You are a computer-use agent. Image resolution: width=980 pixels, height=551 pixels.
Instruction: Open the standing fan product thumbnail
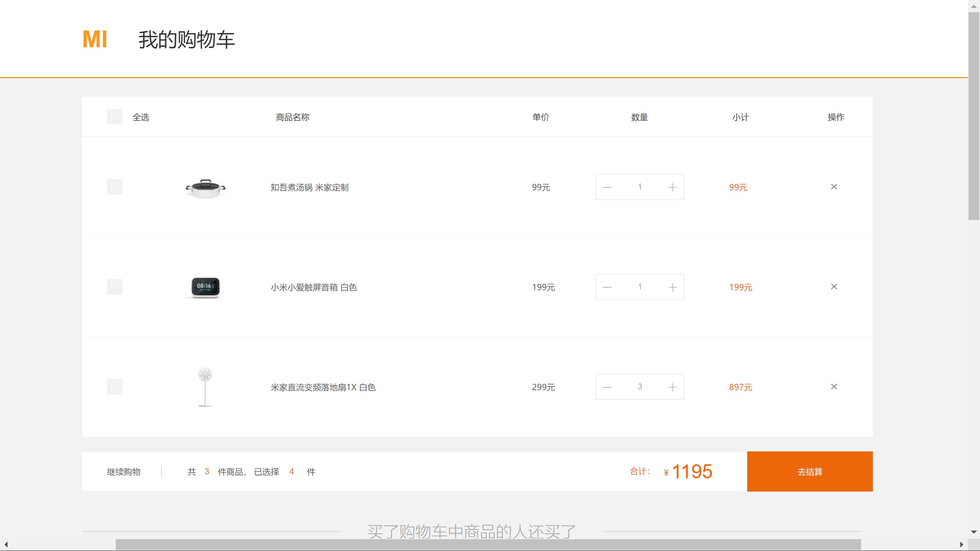[x=205, y=387]
